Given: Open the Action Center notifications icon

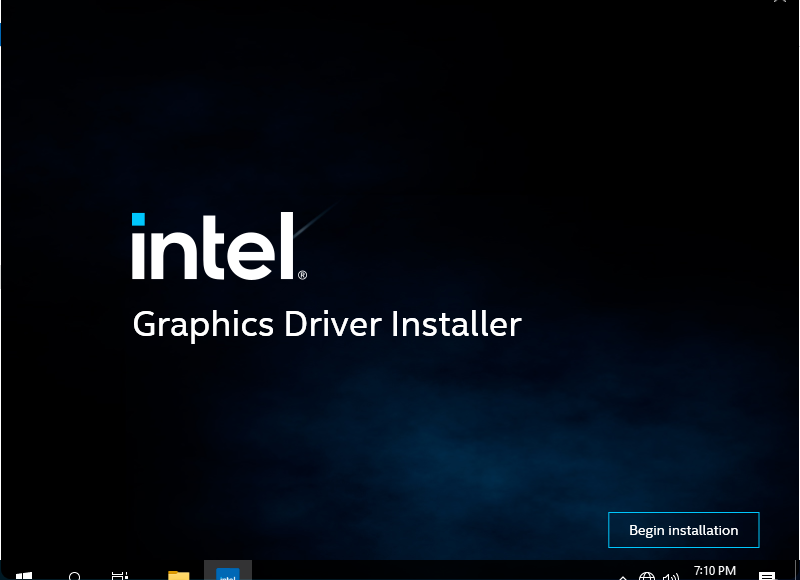Looking at the screenshot, I should (766, 576).
